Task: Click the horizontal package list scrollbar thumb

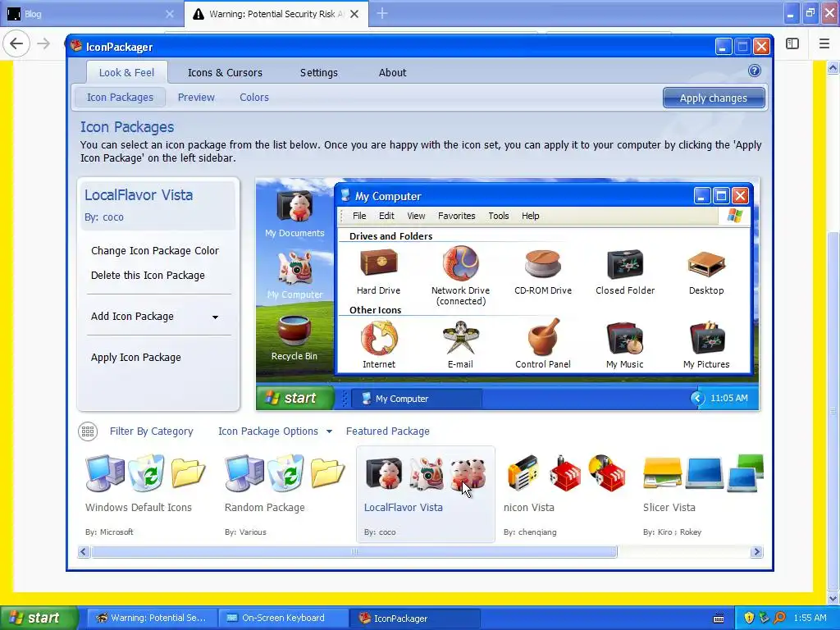Action: 354,552
